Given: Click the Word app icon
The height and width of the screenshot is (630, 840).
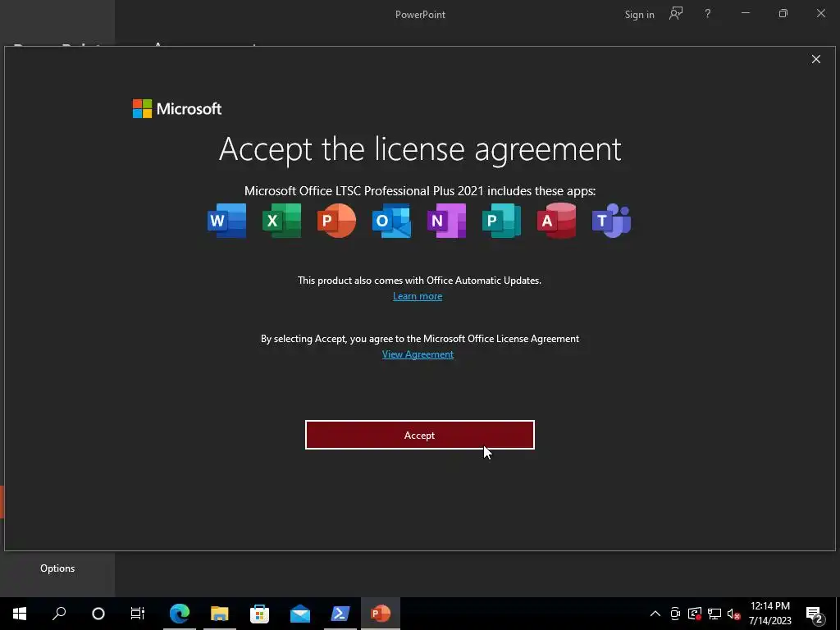Looking at the screenshot, I should click(226, 220).
